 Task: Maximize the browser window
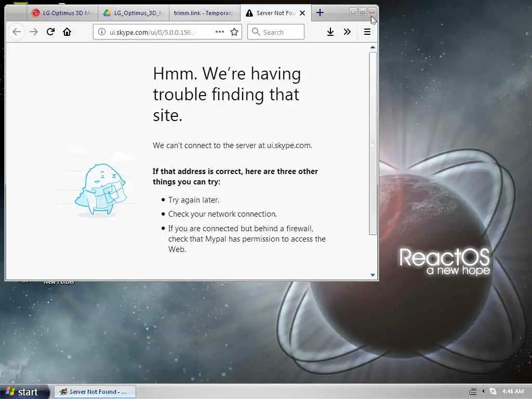point(362,11)
